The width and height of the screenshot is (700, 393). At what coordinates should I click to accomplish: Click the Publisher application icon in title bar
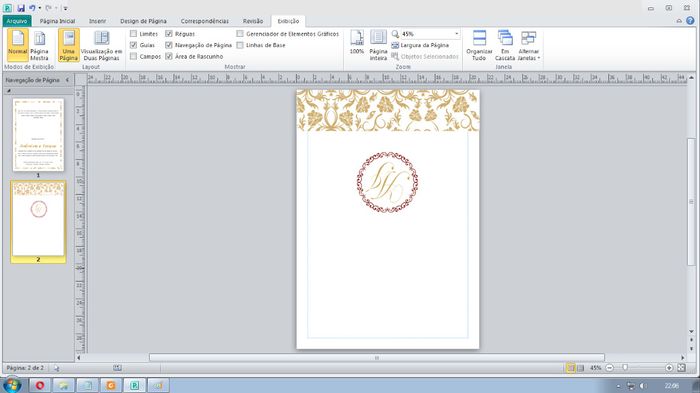8,8
